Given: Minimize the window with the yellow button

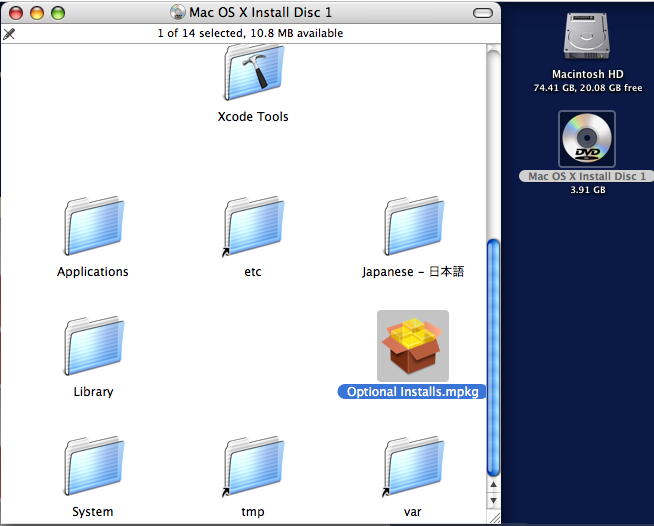Looking at the screenshot, I should [37, 13].
